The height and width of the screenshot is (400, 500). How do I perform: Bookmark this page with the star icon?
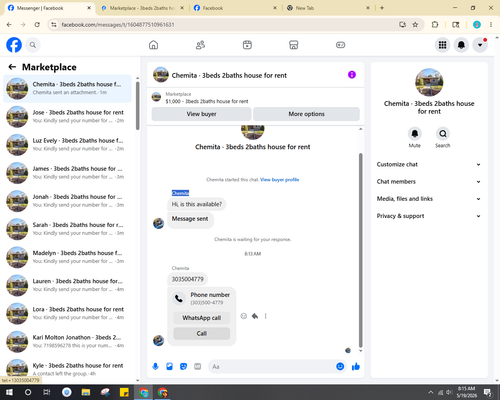tap(415, 25)
